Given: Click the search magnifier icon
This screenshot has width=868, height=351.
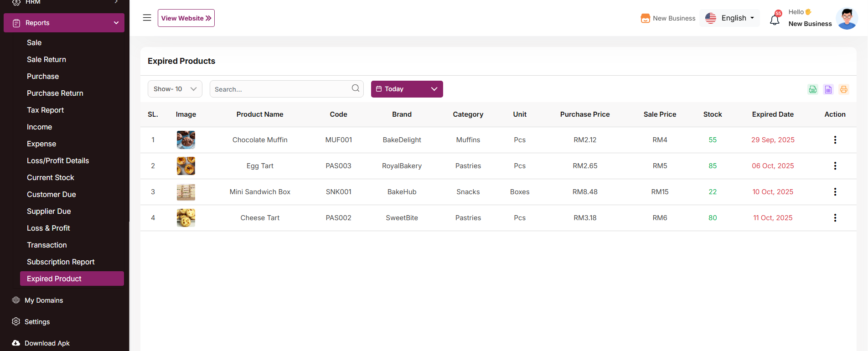Looking at the screenshot, I should [x=356, y=88].
